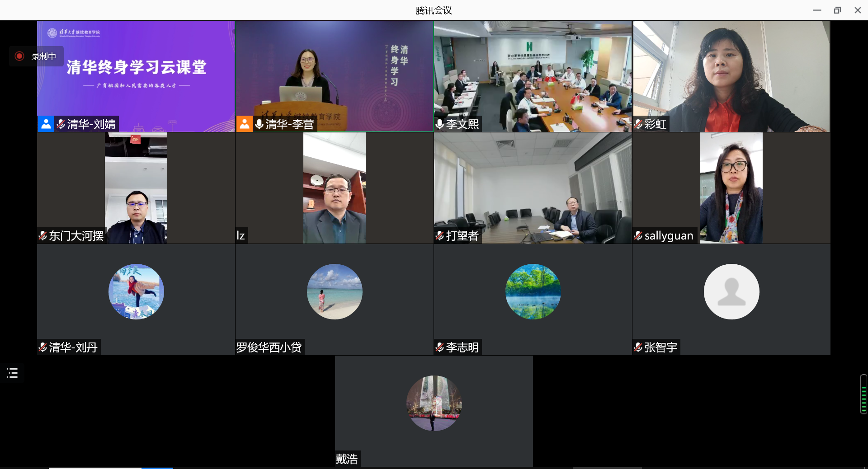Click the green audio level bar on right

pos(863,394)
